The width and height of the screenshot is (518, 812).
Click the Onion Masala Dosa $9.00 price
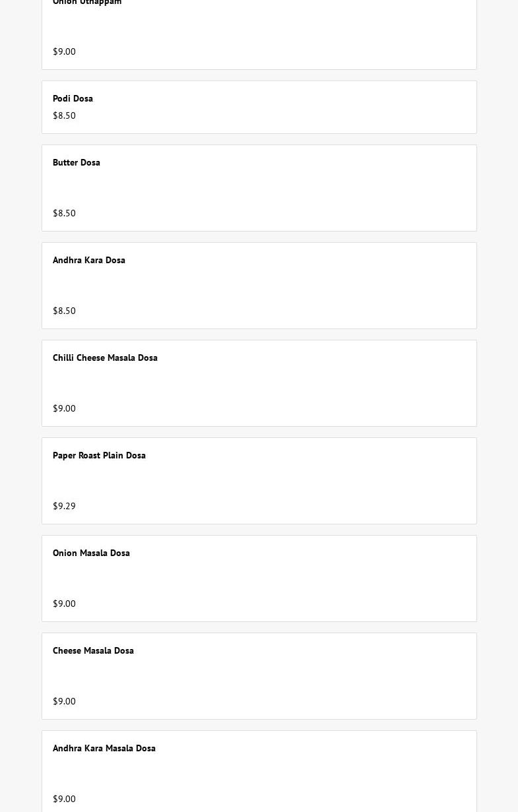pyautogui.click(x=64, y=604)
